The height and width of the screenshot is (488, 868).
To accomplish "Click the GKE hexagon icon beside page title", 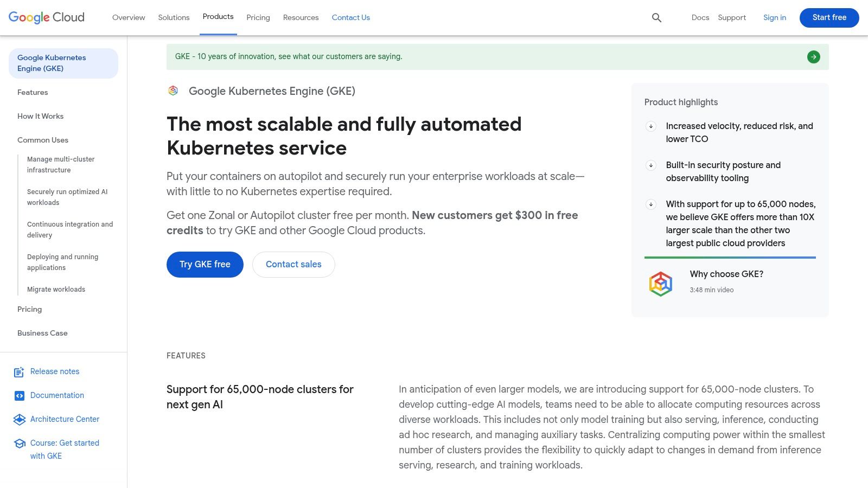I will coord(173,91).
